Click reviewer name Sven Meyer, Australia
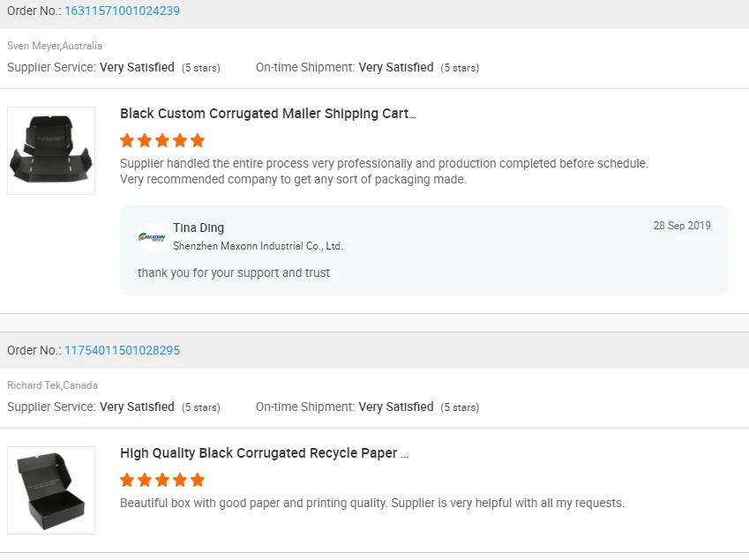 pyautogui.click(x=55, y=46)
